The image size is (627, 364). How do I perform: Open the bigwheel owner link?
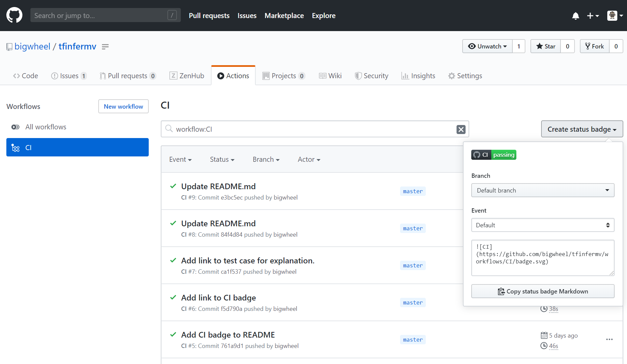pyautogui.click(x=32, y=46)
